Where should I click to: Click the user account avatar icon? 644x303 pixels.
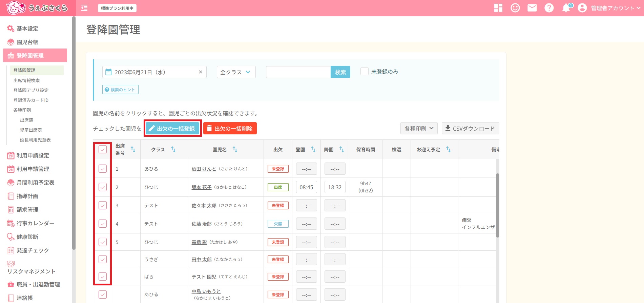pyautogui.click(x=582, y=8)
